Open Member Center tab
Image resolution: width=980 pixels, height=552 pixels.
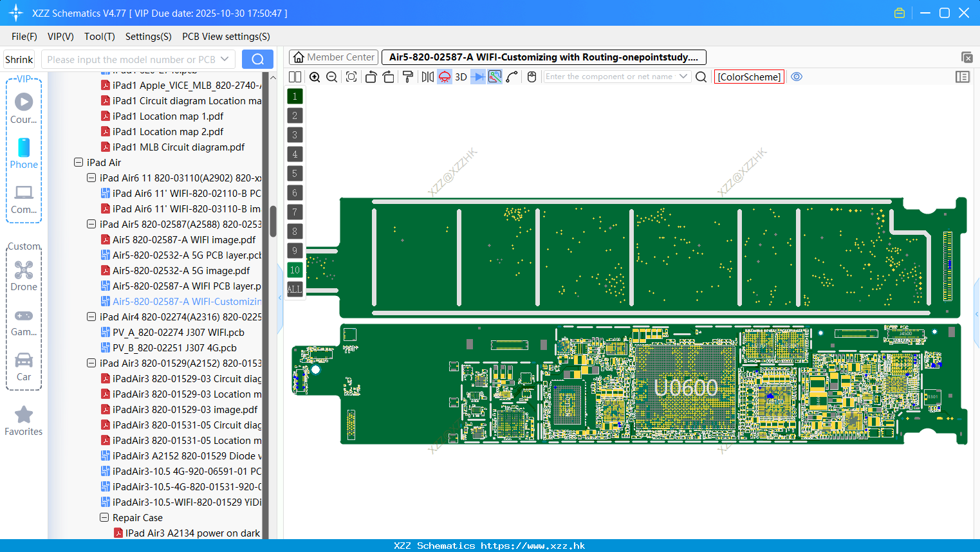pos(334,57)
